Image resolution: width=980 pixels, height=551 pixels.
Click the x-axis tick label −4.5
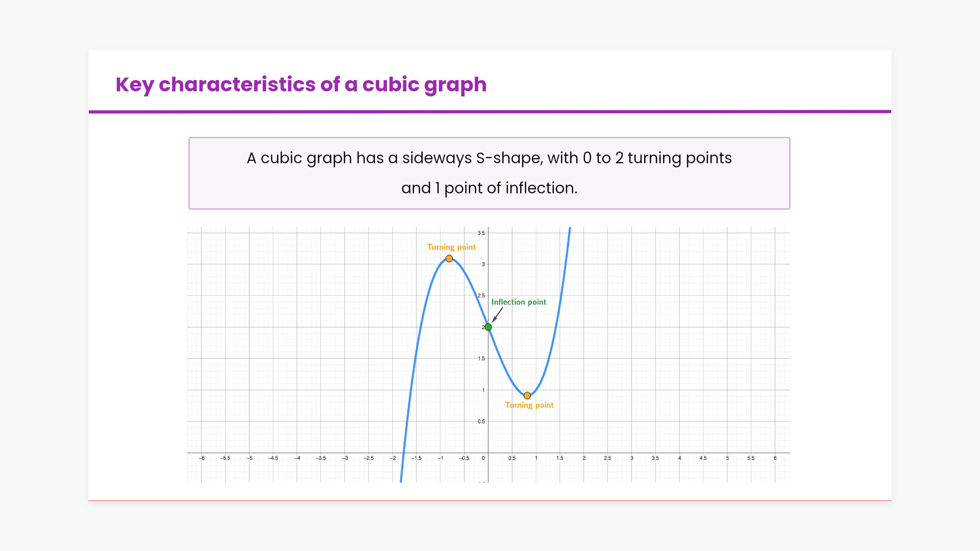[x=273, y=458]
